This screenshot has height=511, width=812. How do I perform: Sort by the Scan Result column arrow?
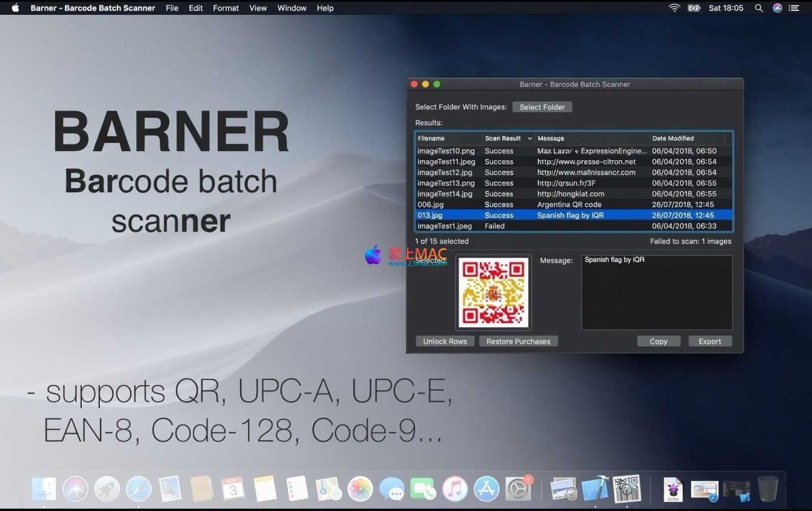click(529, 138)
